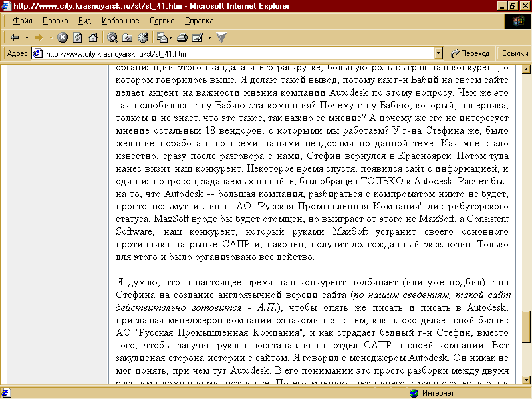Expand the Edit button dropdown arrow
The image size is (532, 399).
point(209,37)
